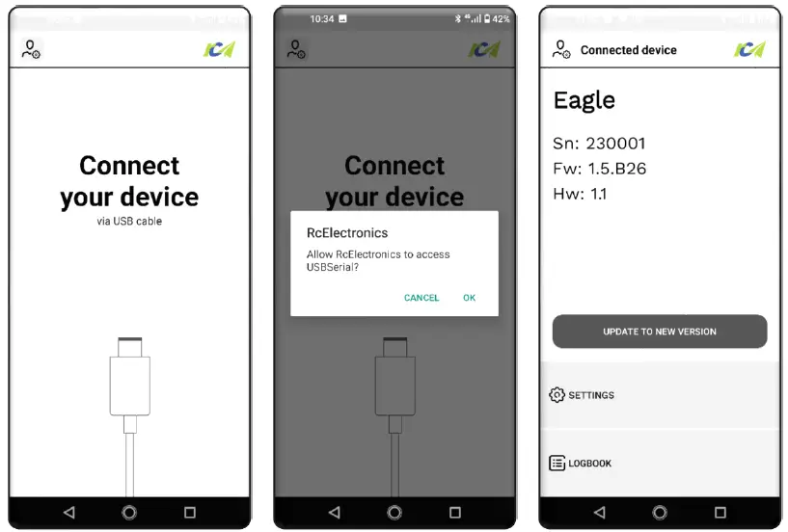Click the UPDATE TO NEW VERSION button
Image resolution: width=788 pixels, height=532 pixels.
click(x=660, y=332)
